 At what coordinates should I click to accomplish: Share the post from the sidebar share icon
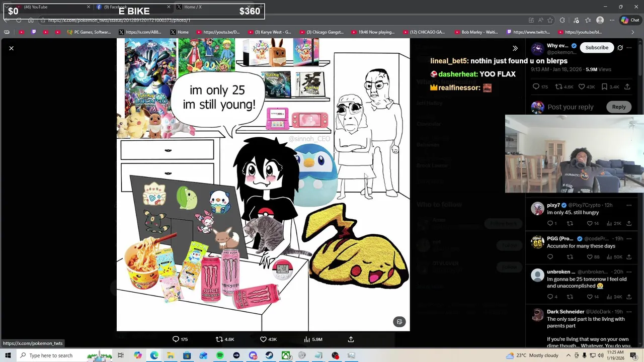tap(627, 86)
